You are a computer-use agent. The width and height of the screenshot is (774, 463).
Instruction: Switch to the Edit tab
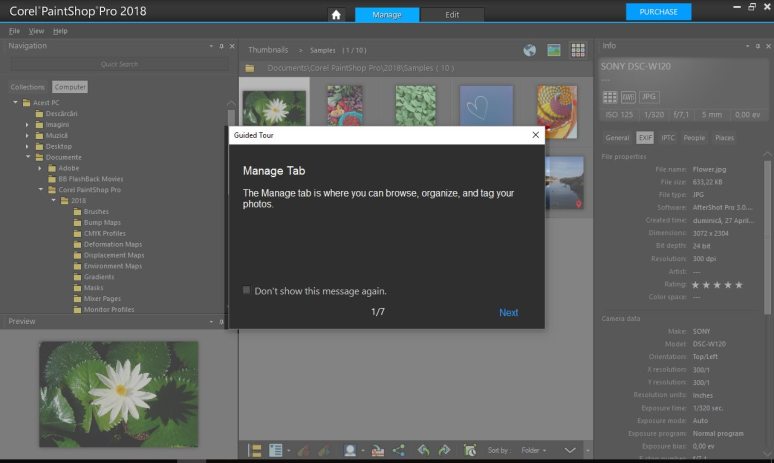452,15
